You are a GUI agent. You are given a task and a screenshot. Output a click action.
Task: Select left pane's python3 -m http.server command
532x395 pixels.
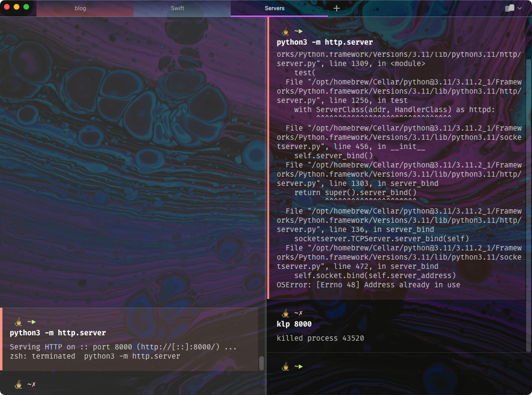[x=58, y=333]
